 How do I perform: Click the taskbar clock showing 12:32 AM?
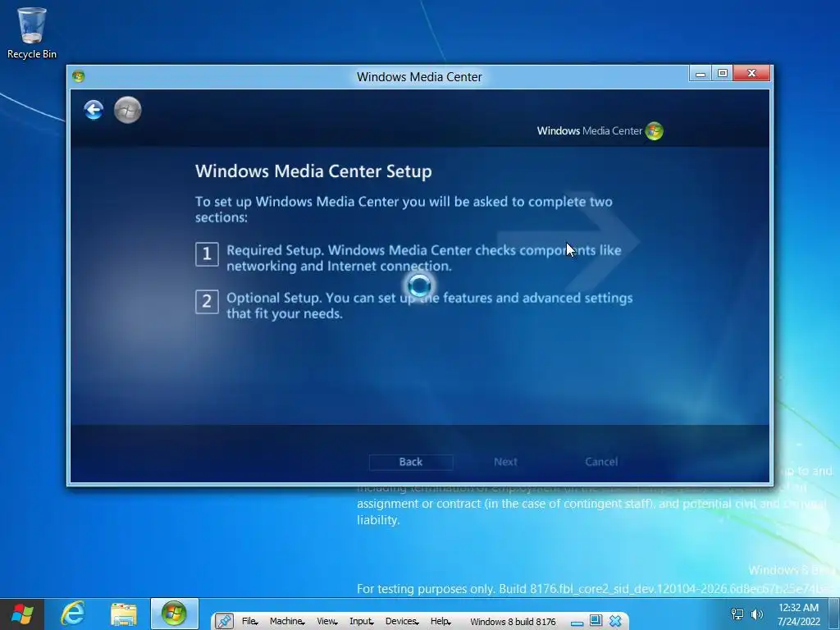[798, 614]
